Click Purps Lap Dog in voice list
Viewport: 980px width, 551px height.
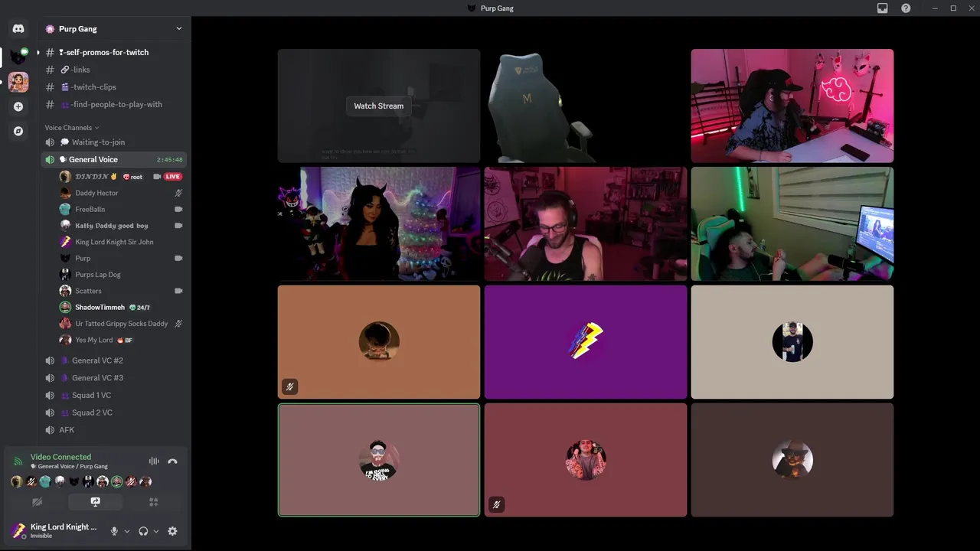[x=120, y=275]
